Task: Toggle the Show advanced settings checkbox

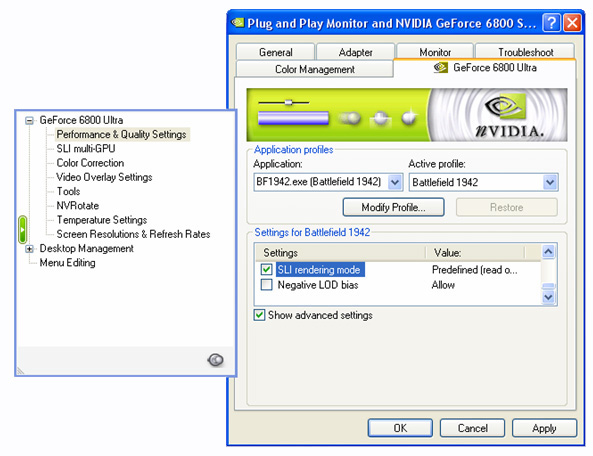Action: pyautogui.click(x=259, y=315)
